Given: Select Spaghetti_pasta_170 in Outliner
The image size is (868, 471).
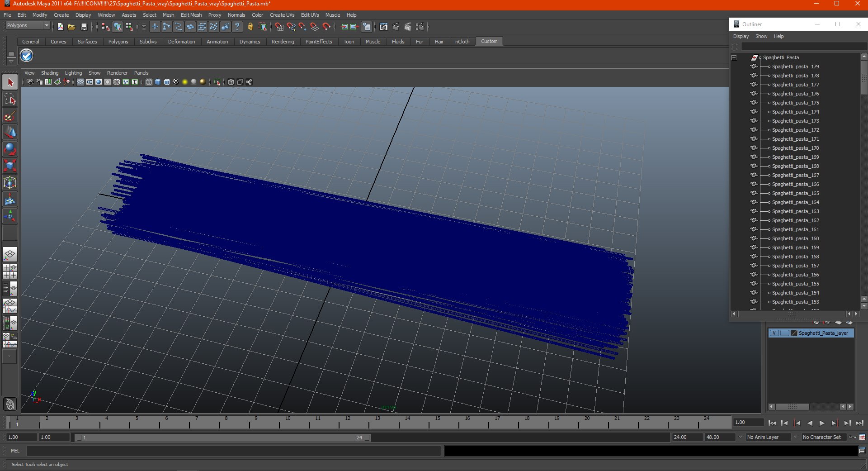Looking at the screenshot, I should coord(795,148).
